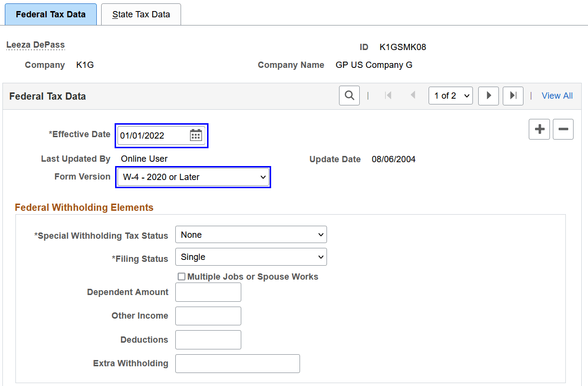Image resolution: width=588 pixels, height=386 pixels.
Task: Click inside the Extra Withholding field
Action: (237, 363)
